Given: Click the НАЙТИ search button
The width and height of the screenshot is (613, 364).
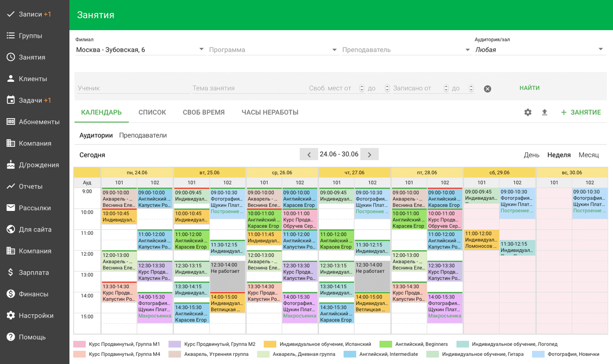Looking at the screenshot, I should point(529,88).
